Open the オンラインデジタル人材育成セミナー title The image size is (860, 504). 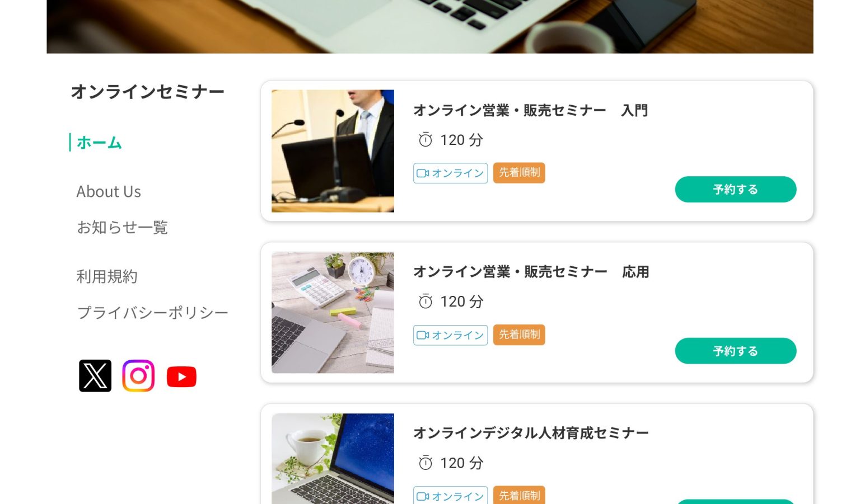531,433
